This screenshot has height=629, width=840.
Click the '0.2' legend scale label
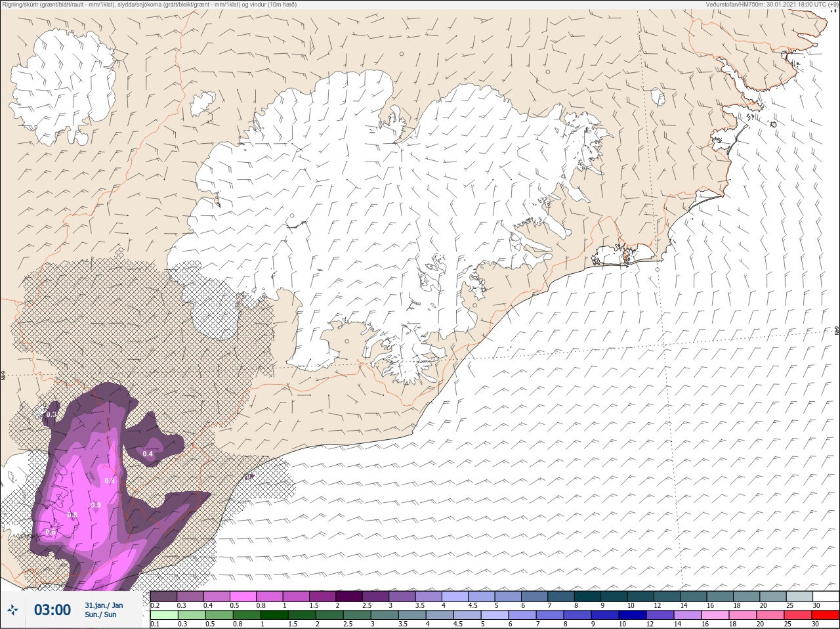[156, 605]
